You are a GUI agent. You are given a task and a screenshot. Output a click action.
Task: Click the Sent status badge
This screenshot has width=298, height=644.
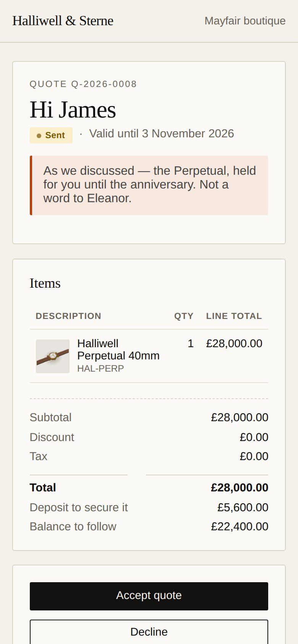(51, 135)
